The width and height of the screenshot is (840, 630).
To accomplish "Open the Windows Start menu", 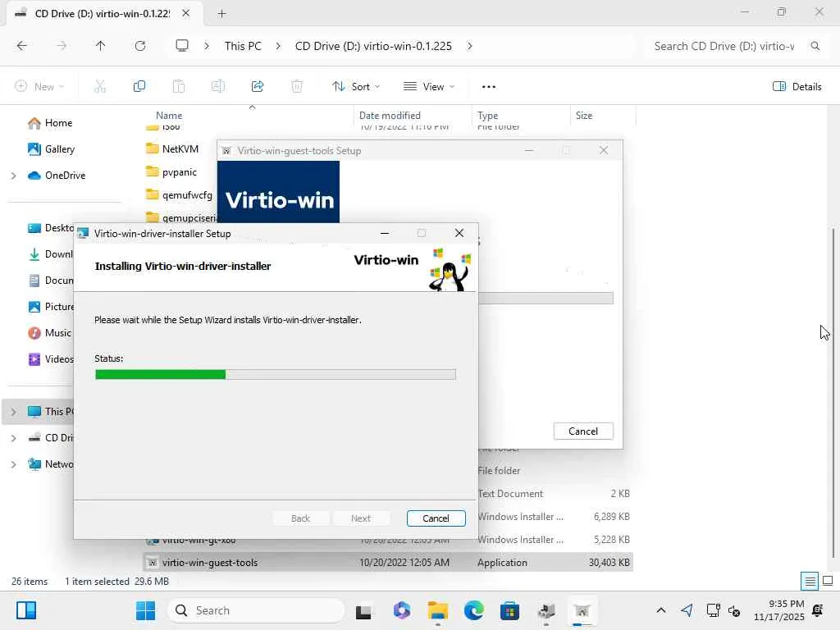I will pyautogui.click(x=145, y=610).
